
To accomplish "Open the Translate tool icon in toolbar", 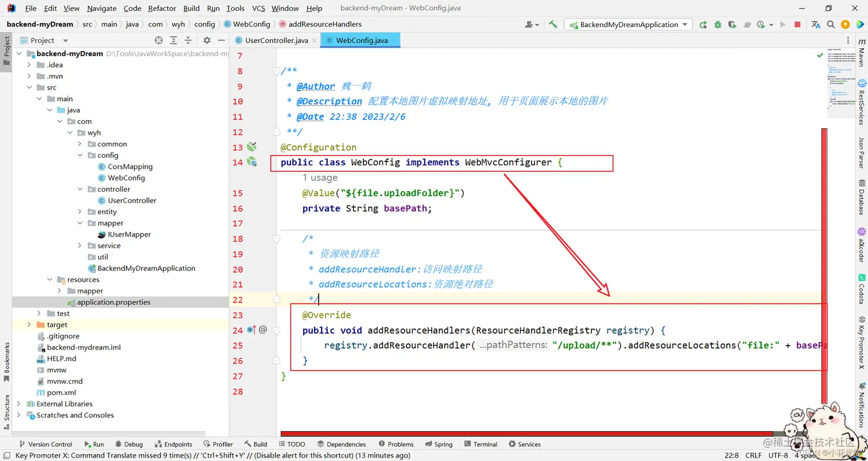I will pyautogui.click(x=816, y=24).
